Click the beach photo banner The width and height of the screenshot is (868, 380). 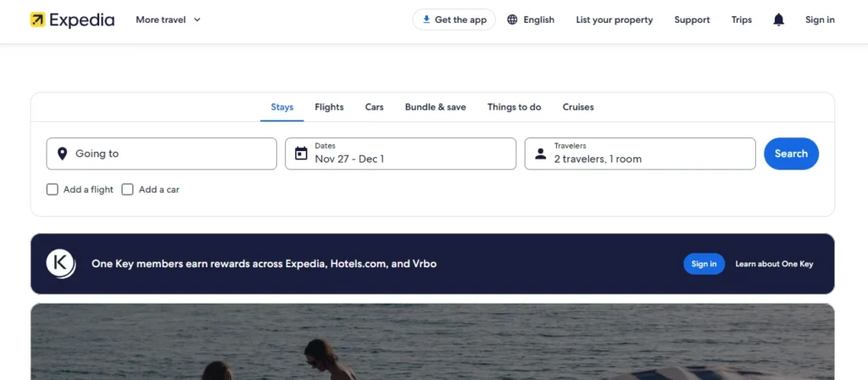point(432,342)
